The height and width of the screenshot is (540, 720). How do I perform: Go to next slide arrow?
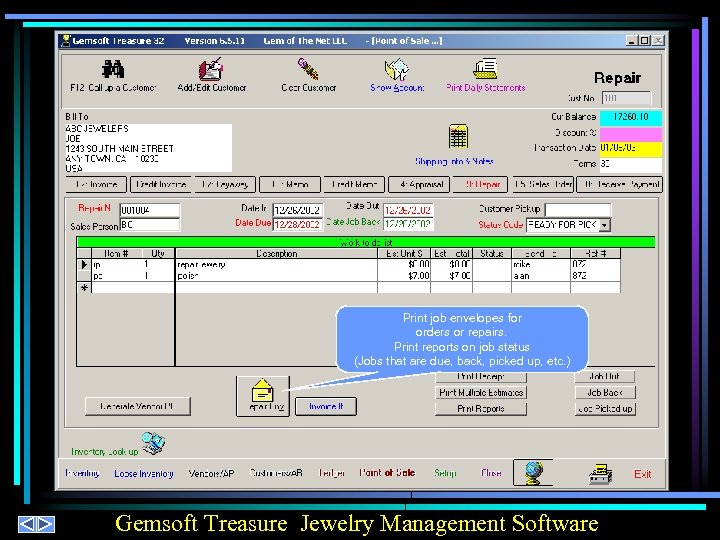pyautogui.click(x=45, y=524)
